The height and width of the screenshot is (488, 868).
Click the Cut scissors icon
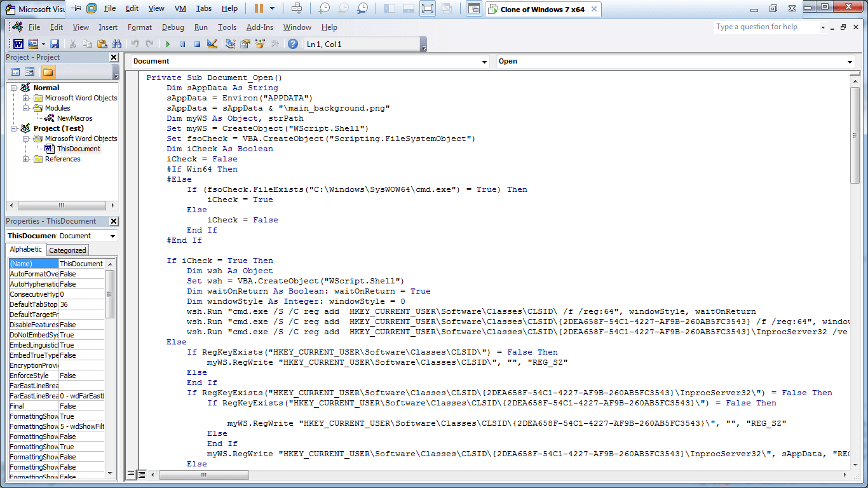72,44
